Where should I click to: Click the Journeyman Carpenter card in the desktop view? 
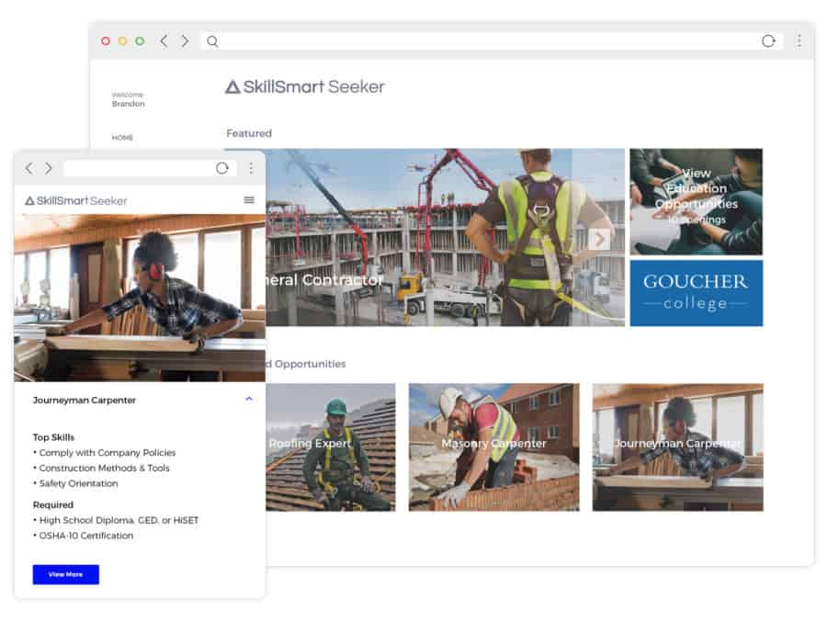(x=677, y=447)
